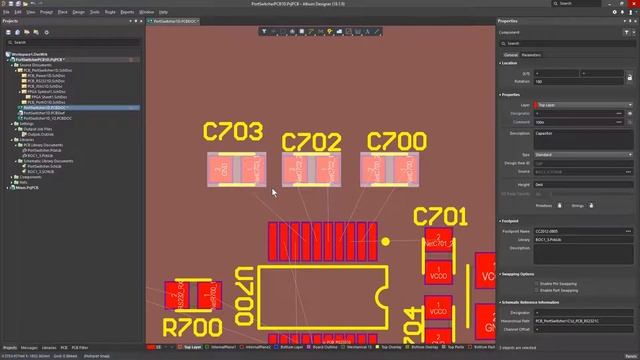Open Messages panel tab at bottom
Viewport: 640px width, 360px height.
(x=29, y=348)
